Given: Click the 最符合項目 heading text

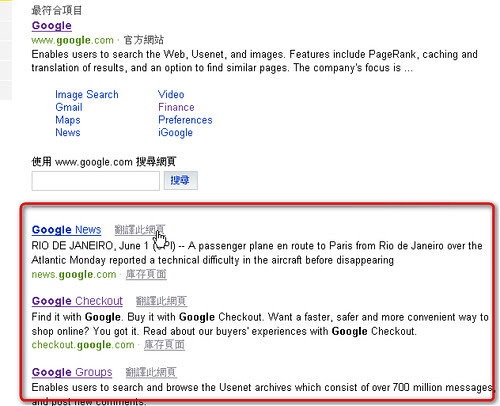Looking at the screenshot, I should coord(57,10).
